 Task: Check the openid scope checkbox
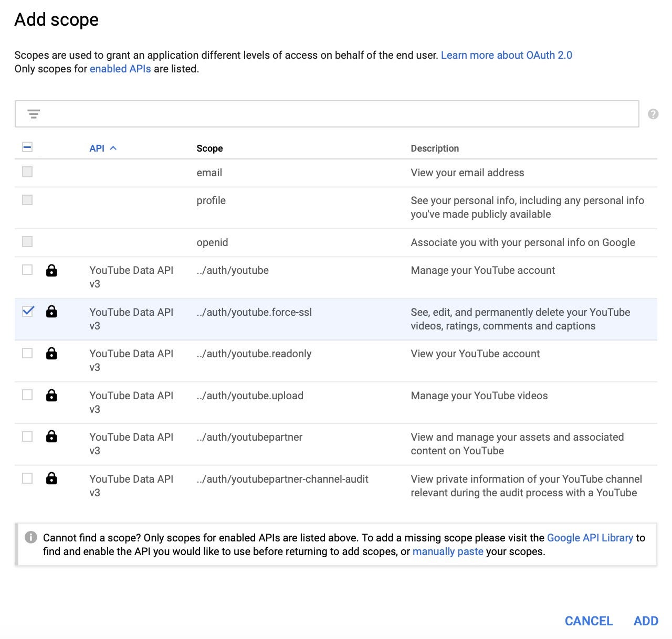pos(27,242)
